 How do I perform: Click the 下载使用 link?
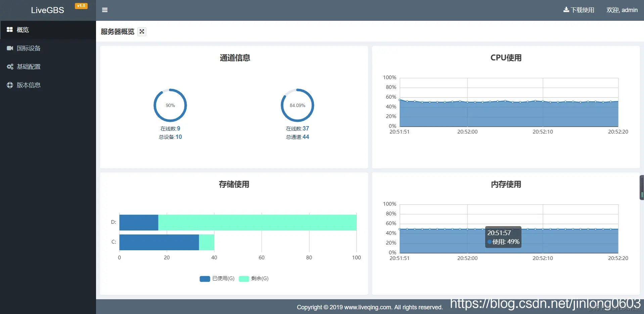click(579, 10)
